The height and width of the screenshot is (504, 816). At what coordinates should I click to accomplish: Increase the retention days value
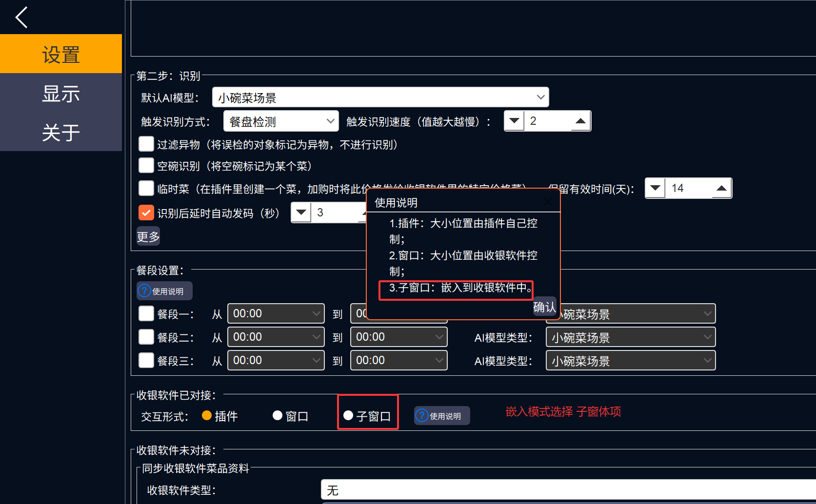point(721,188)
